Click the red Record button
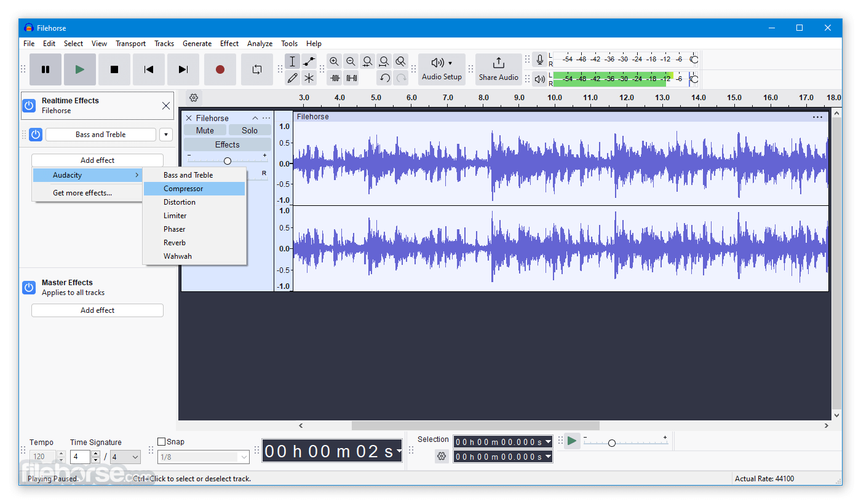The image size is (861, 504). [x=220, y=69]
